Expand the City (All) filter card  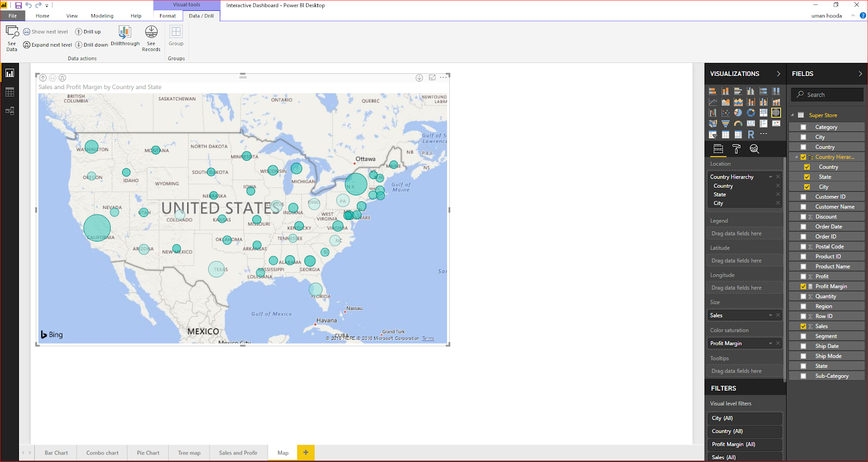click(745, 419)
